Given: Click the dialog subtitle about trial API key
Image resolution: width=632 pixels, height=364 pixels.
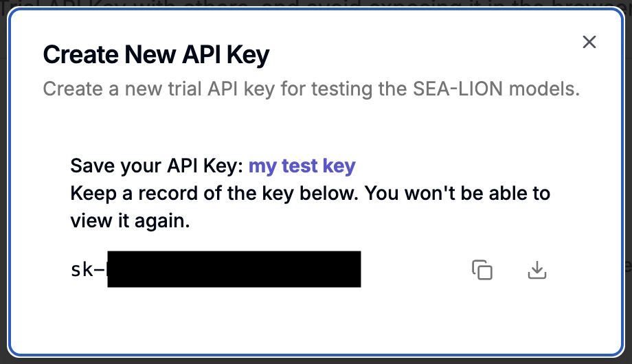Looking at the screenshot, I should click(x=311, y=89).
